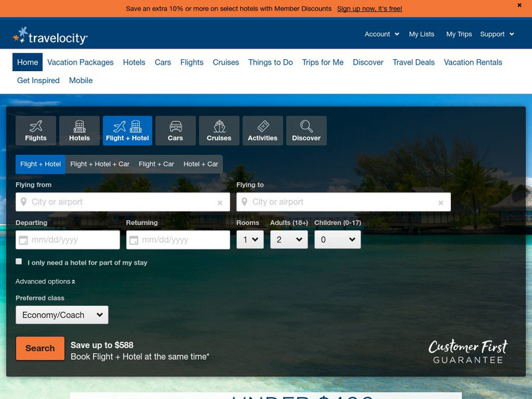Change the Children (0-17) count selector
Image resolution: width=532 pixels, height=399 pixels.
click(x=337, y=239)
